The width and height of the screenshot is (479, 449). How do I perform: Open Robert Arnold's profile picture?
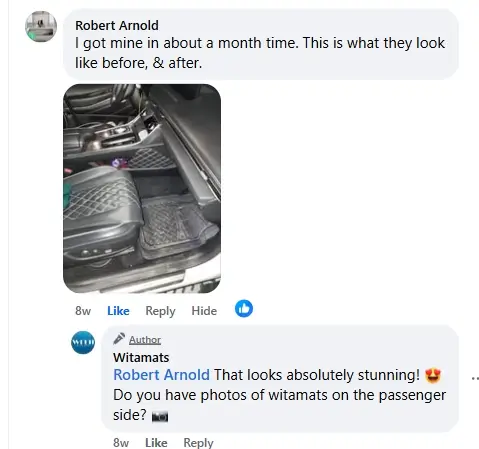pyautogui.click(x=41, y=26)
